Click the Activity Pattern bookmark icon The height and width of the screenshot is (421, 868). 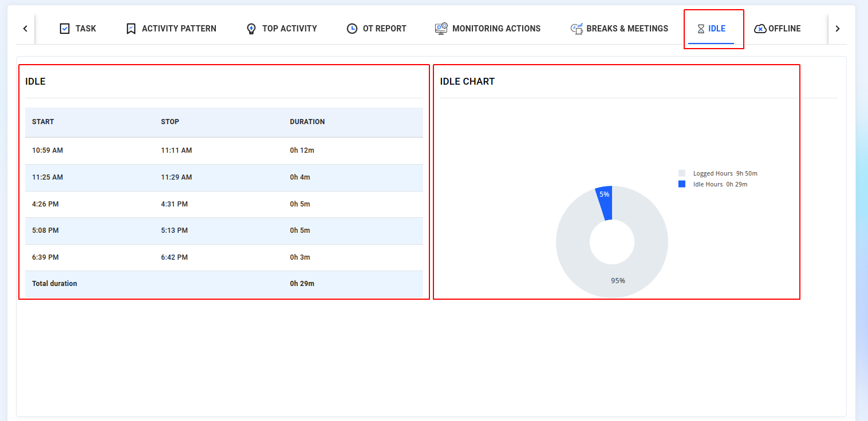coord(131,29)
